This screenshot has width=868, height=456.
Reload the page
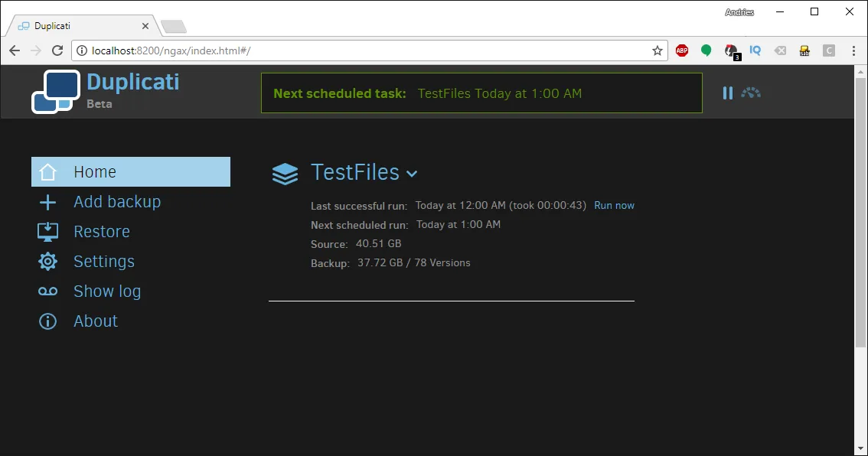click(57, 51)
